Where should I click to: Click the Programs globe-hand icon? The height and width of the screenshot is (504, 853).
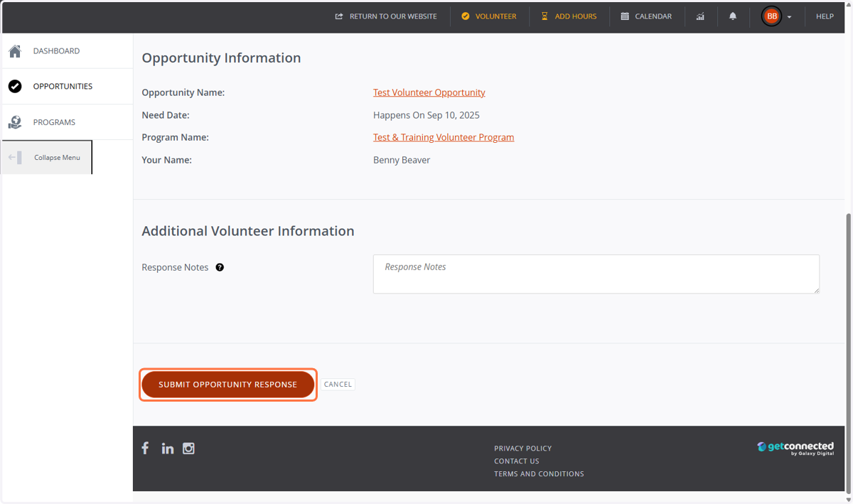click(15, 122)
